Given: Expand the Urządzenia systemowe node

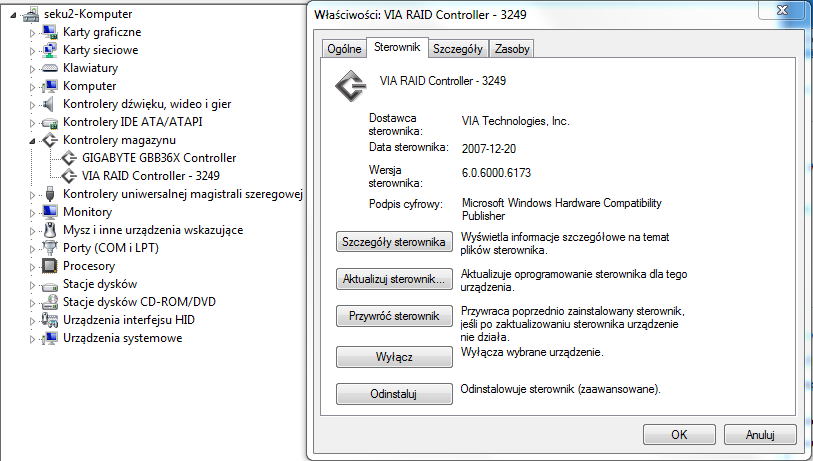Looking at the screenshot, I should (32, 339).
